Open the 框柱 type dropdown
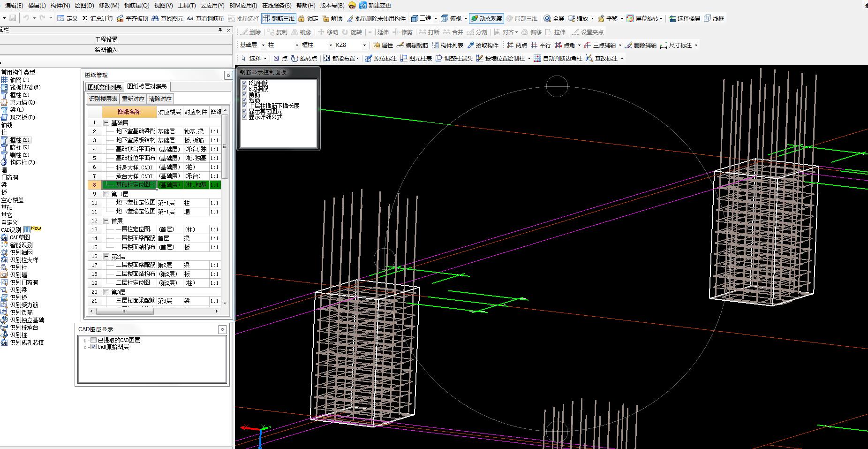Image resolution: width=868 pixels, height=449 pixels. (x=330, y=45)
